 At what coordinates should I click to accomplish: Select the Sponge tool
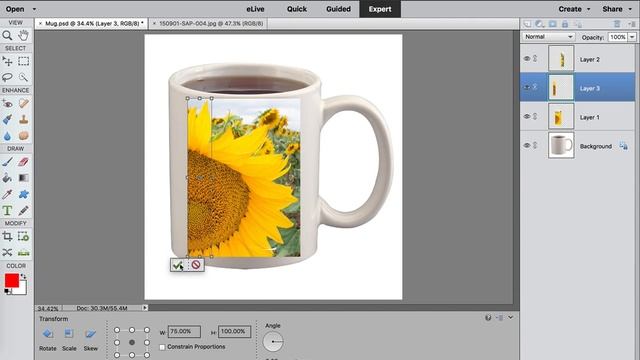[x=24, y=136]
